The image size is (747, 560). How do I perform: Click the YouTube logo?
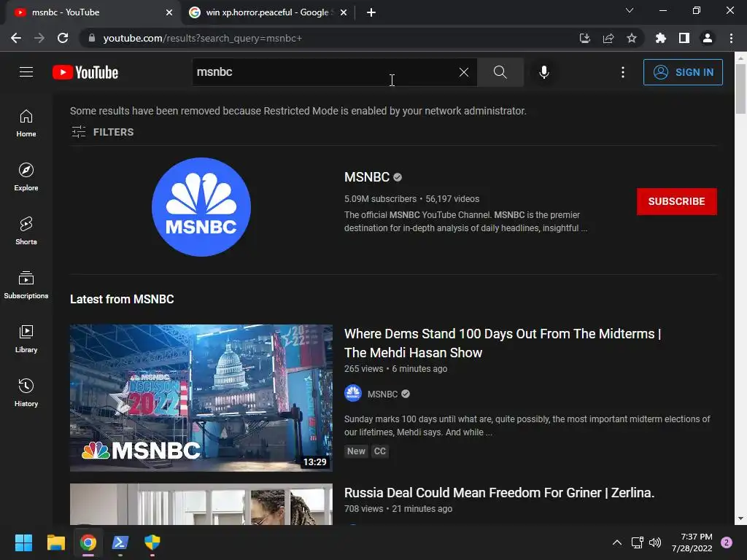point(85,72)
